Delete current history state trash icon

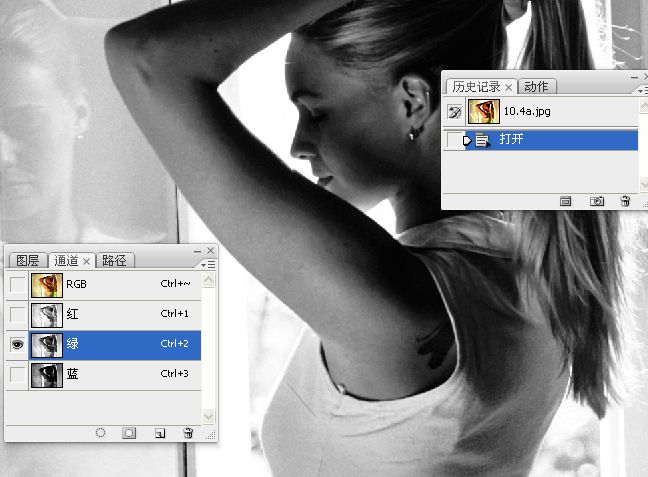point(625,201)
